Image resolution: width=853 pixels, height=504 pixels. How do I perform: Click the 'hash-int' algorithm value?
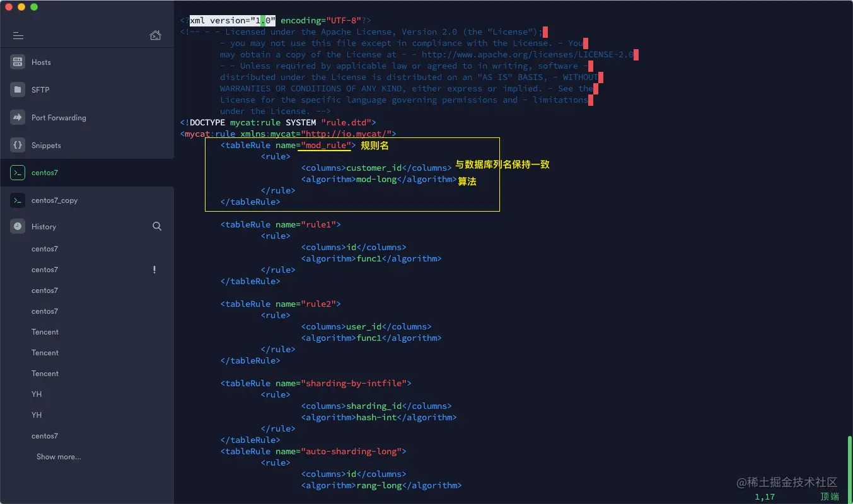click(x=376, y=418)
